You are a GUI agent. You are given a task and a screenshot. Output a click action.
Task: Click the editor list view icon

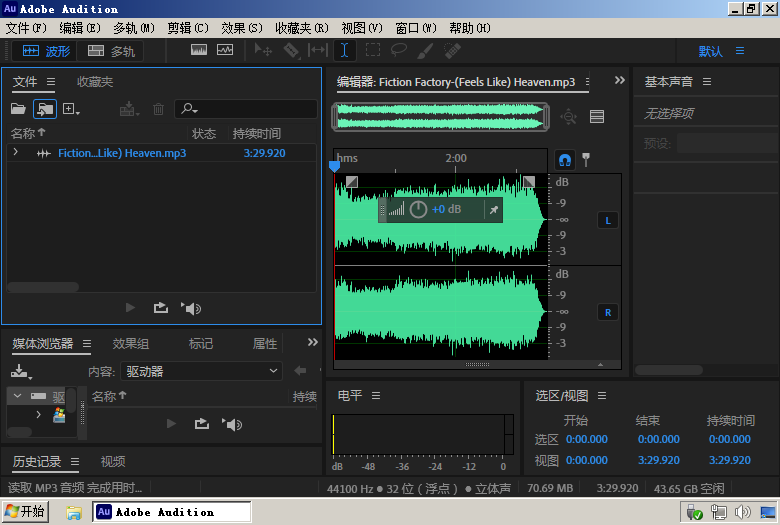point(597,117)
